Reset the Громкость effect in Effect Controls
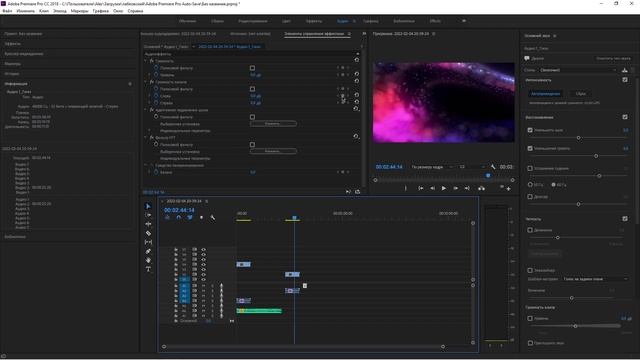 tap(356, 60)
